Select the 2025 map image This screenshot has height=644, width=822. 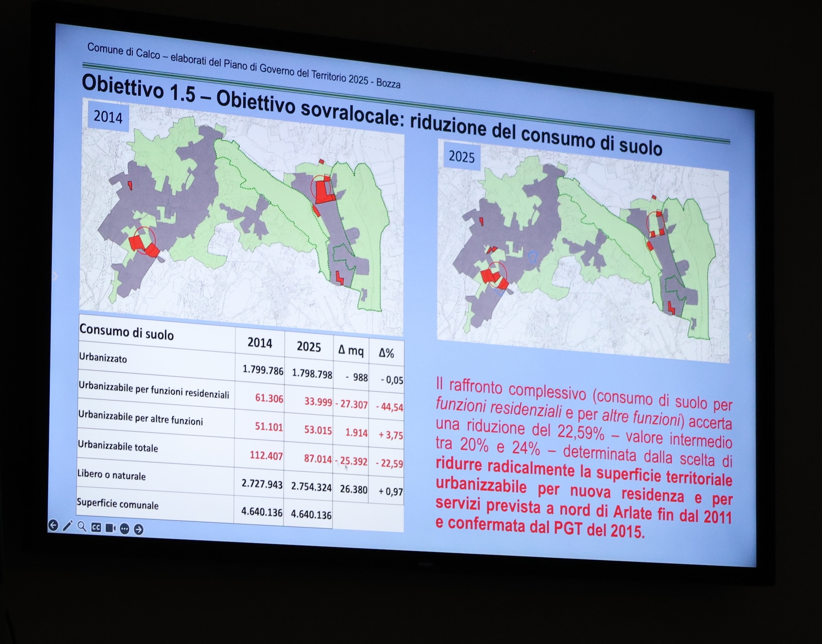[583, 251]
